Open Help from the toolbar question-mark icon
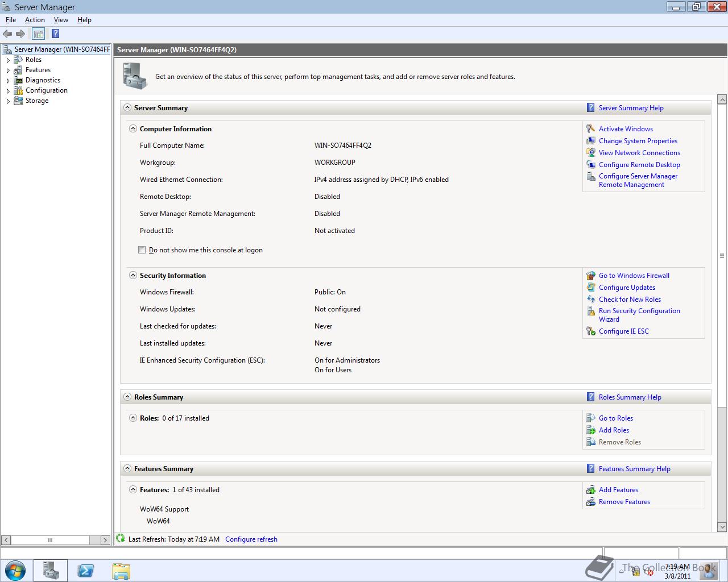 [56, 34]
